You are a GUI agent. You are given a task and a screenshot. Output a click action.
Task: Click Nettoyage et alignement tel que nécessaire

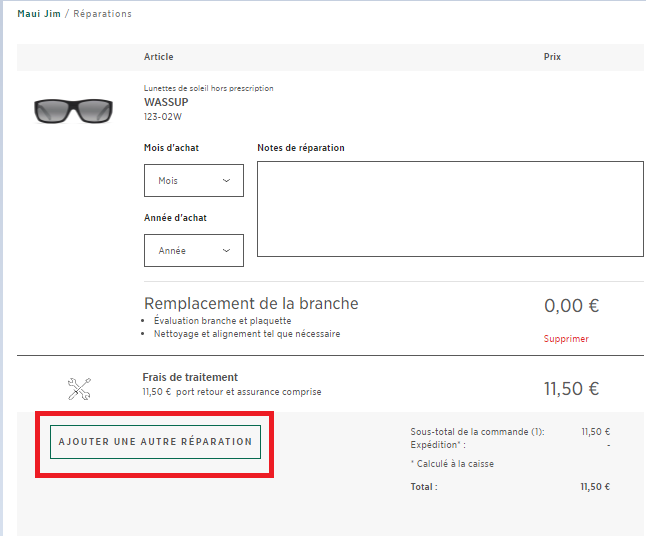point(247,334)
